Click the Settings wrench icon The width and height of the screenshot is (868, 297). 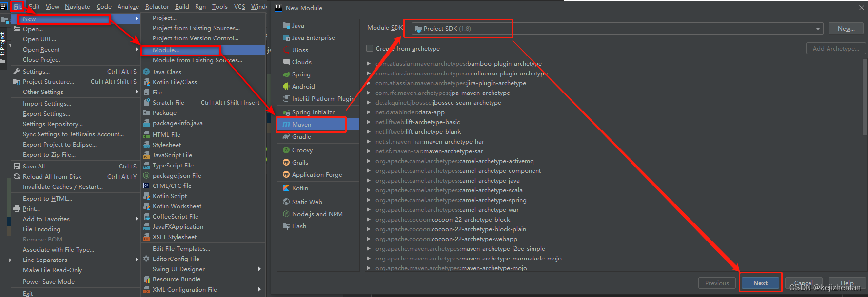17,72
